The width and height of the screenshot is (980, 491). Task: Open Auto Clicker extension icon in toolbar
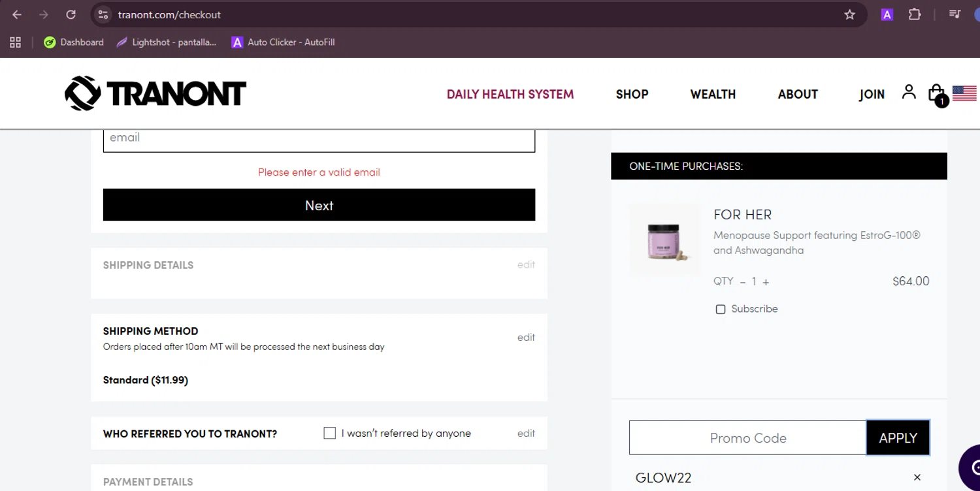(887, 14)
